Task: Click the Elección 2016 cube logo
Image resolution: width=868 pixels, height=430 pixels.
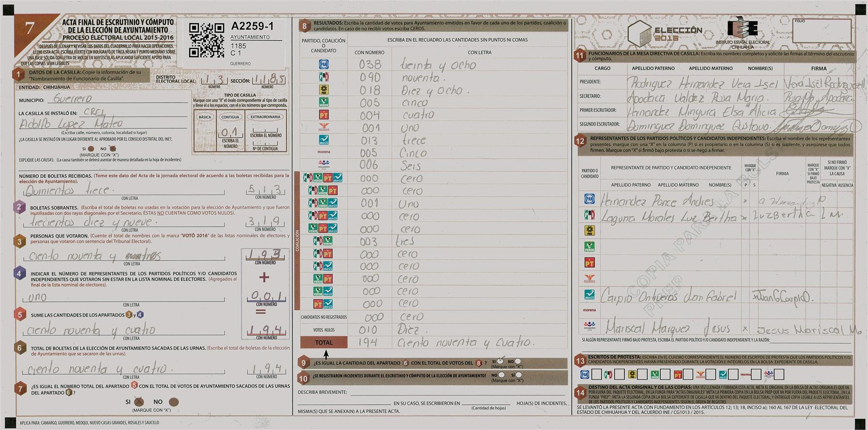Action: (x=640, y=34)
